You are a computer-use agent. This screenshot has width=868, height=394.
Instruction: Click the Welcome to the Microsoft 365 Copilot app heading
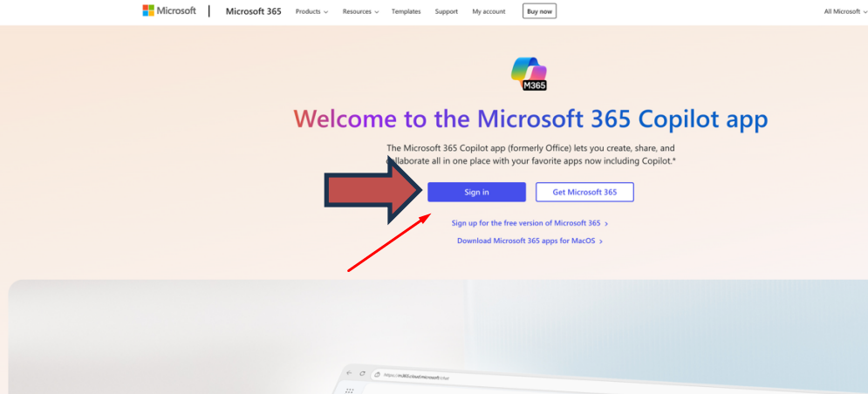pos(530,119)
